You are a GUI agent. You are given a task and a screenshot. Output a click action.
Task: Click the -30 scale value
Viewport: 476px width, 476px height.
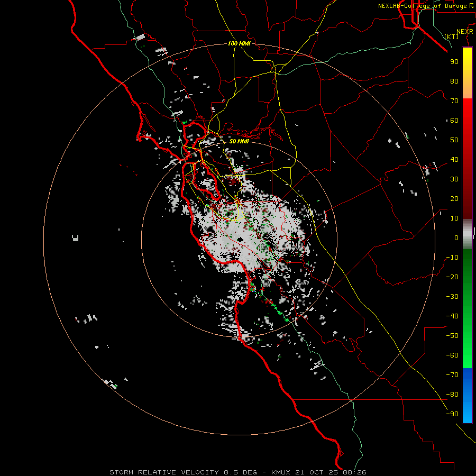point(452,297)
